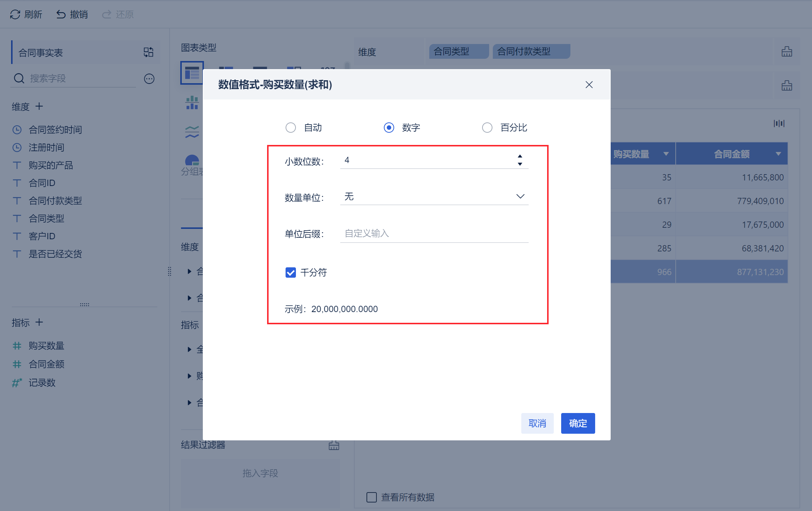
Task: Click the 单位后缀 custom input field
Action: coord(434,233)
